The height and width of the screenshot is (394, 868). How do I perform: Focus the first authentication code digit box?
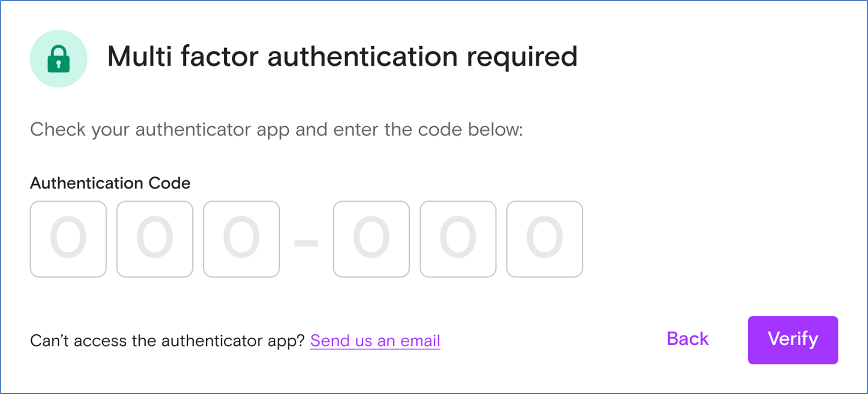(x=68, y=239)
